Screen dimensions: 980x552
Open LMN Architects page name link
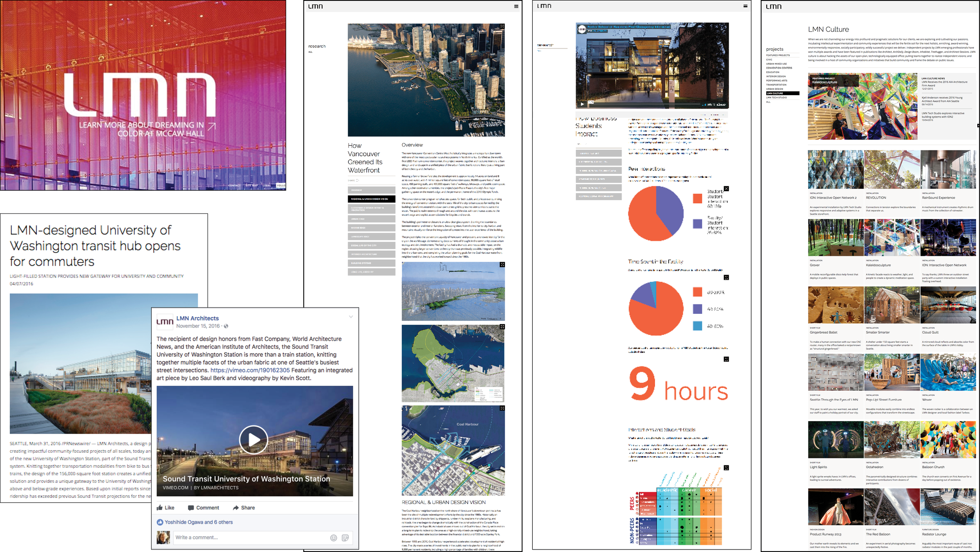pyautogui.click(x=198, y=319)
